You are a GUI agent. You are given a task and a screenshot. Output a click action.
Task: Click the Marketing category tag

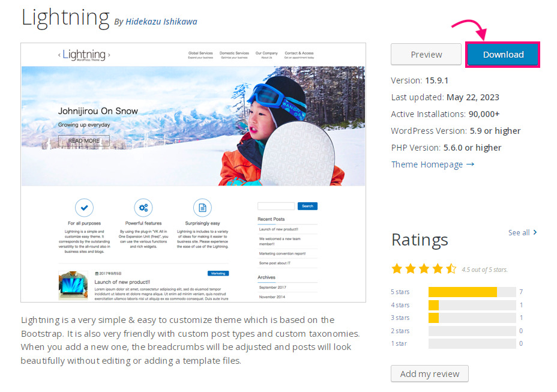[218, 273]
